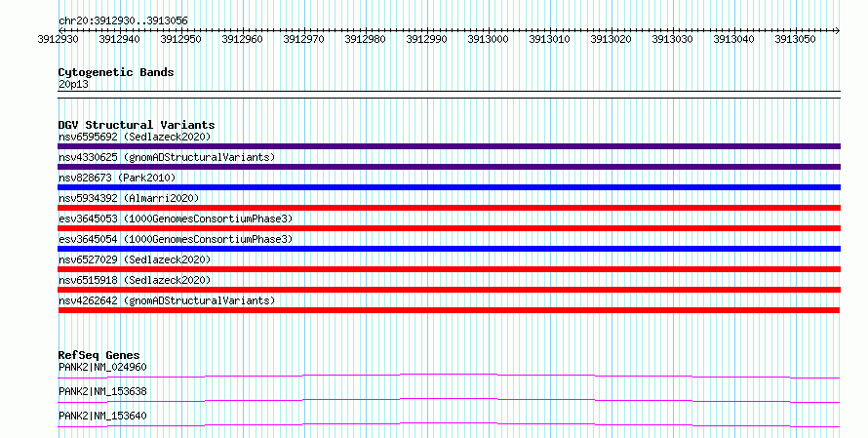The height and width of the screenshot is (438, 868).
Task: Click ruler position 3913030
Action: click(x=673, y=39)
